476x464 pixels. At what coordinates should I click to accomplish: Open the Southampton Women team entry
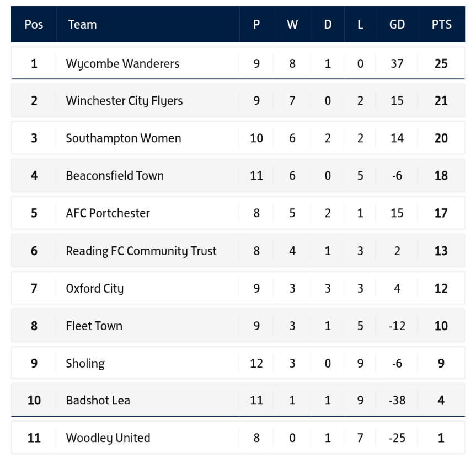click(x=123, y=138)
